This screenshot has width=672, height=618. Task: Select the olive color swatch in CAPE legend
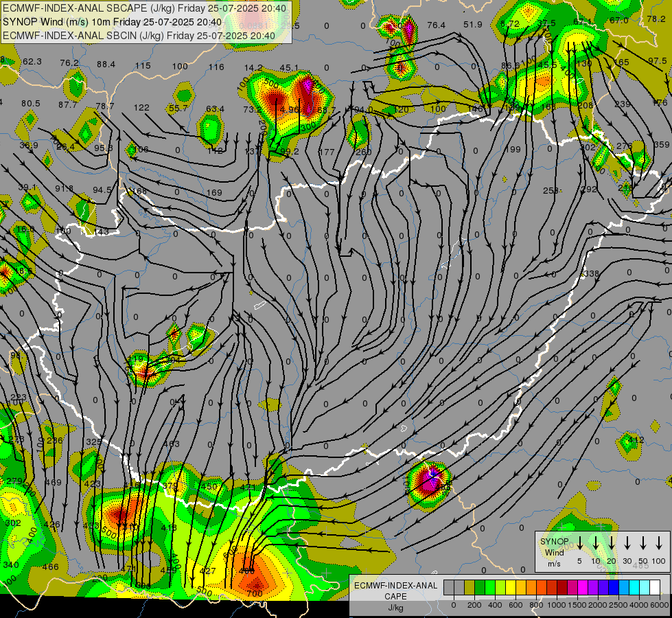click(470, 587)
